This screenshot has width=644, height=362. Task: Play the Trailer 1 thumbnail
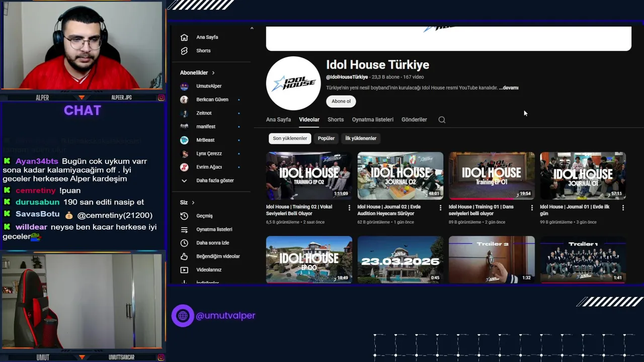pyautogui.click(x=583, y=259)
